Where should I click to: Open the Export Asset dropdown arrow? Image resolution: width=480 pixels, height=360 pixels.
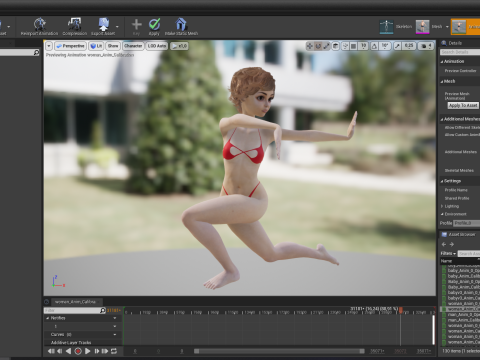(117, 27)
